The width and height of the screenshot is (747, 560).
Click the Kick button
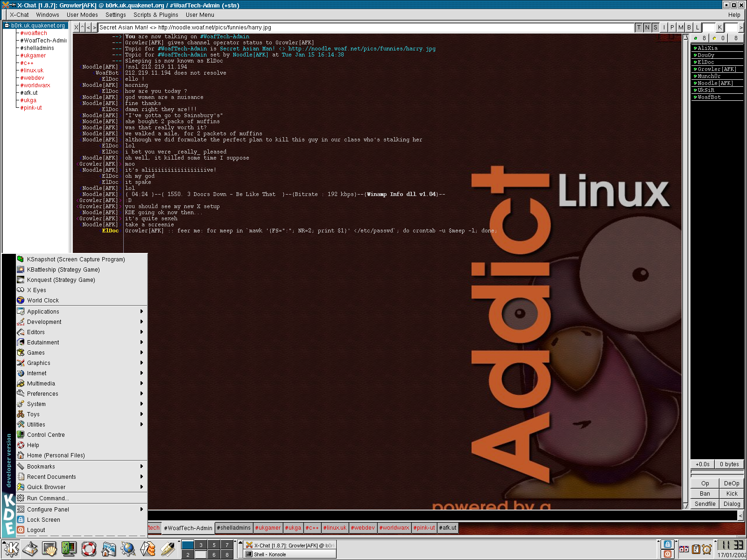tap(732, 494)
